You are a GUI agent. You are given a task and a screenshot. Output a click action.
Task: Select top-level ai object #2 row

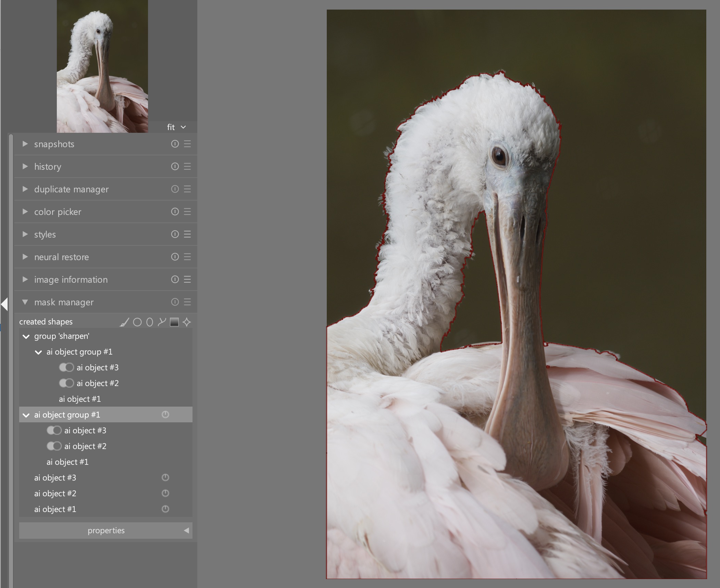point(106,493)
